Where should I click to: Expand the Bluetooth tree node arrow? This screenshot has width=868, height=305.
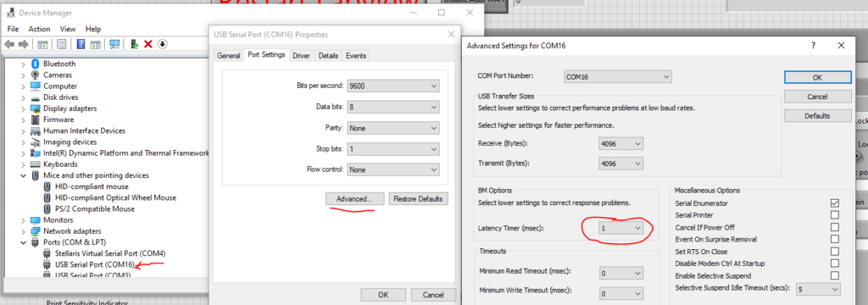pyautogui.click(x=23, y=64)
